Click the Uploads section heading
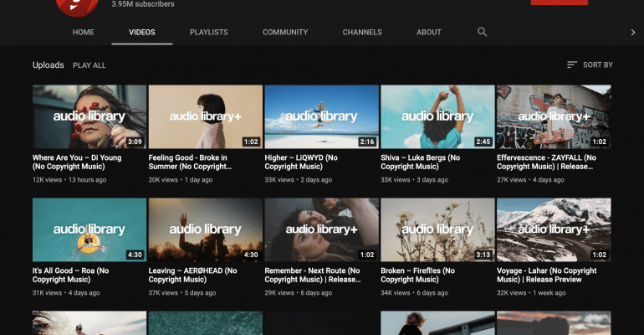644x335 pixels. point(48,65)
